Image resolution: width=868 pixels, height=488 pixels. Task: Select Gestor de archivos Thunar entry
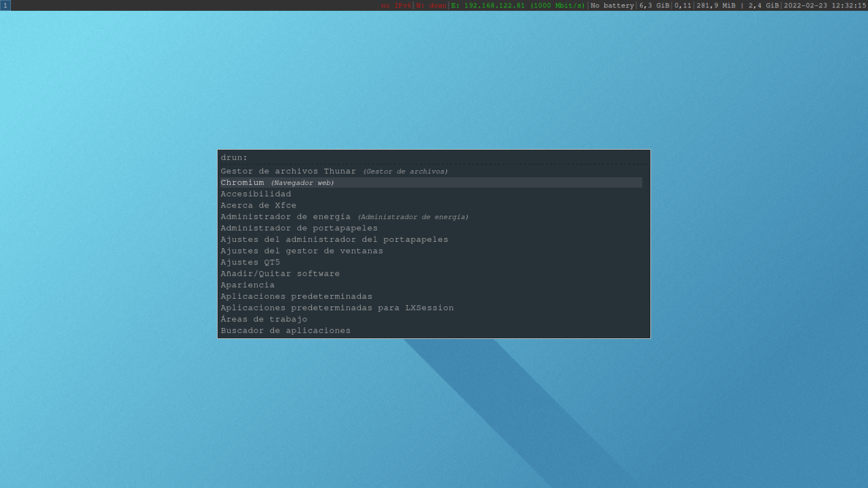pos(431,171)
